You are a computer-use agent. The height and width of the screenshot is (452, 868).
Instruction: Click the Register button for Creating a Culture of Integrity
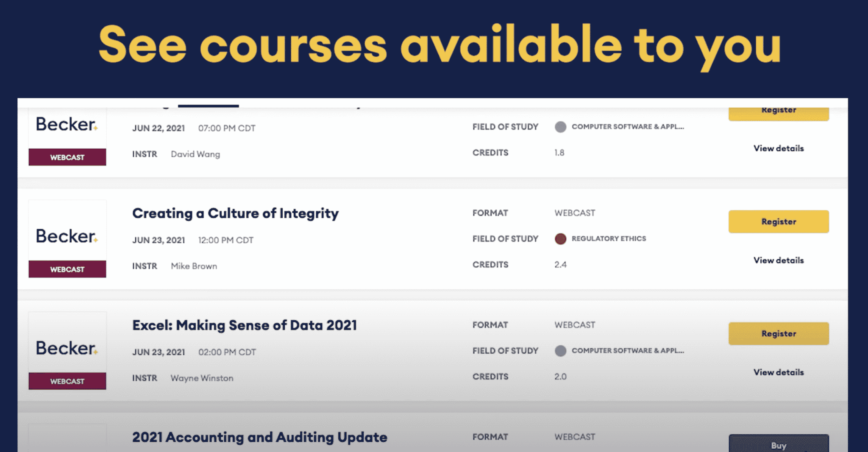coord(779,222)
